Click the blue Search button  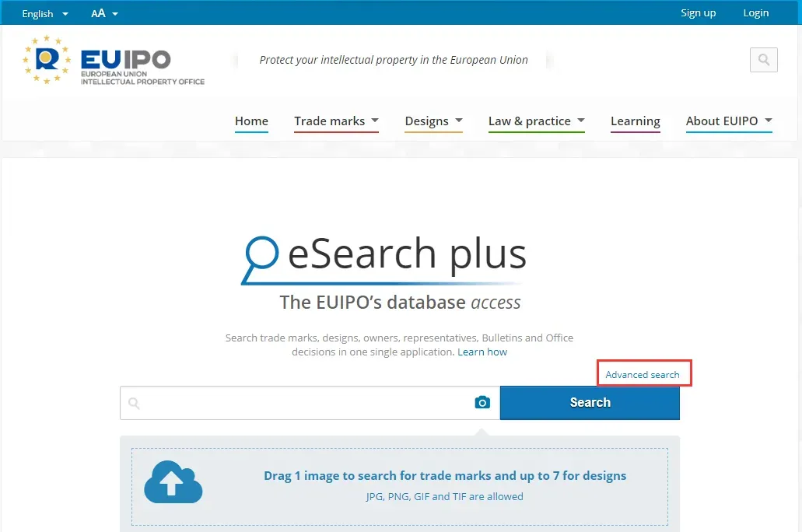click(590, 403)
